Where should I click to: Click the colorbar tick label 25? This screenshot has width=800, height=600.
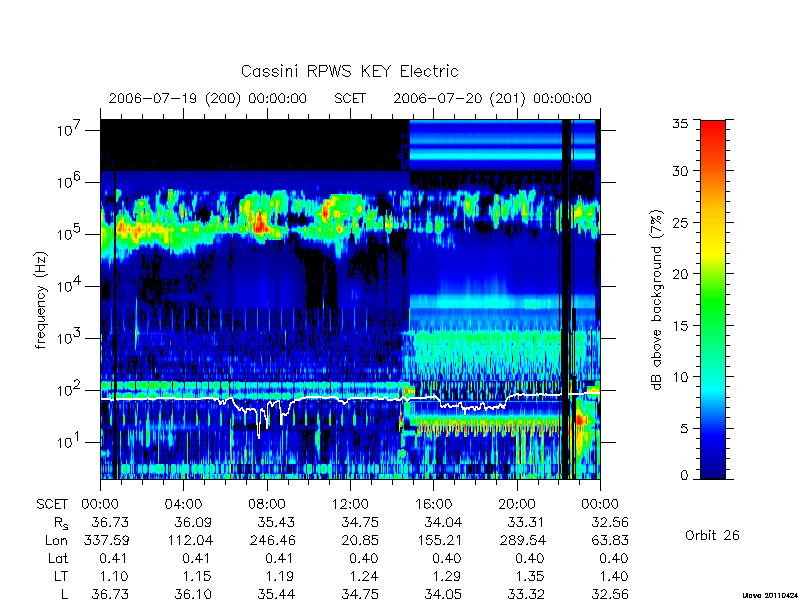[680, 222]
